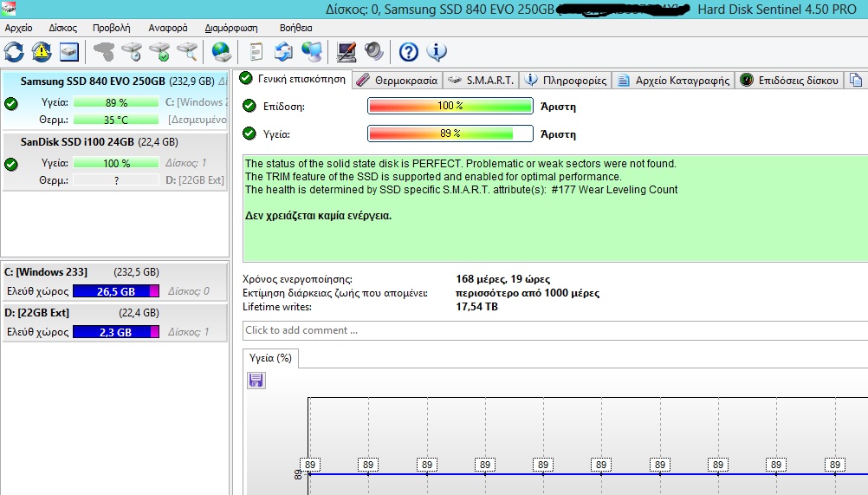
Task: Click the blue refresh arrows toolbar icon
Action: 14,52
